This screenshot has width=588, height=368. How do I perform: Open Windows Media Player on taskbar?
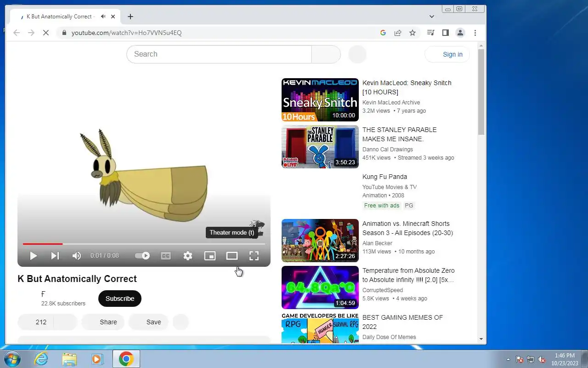(97, 359)
